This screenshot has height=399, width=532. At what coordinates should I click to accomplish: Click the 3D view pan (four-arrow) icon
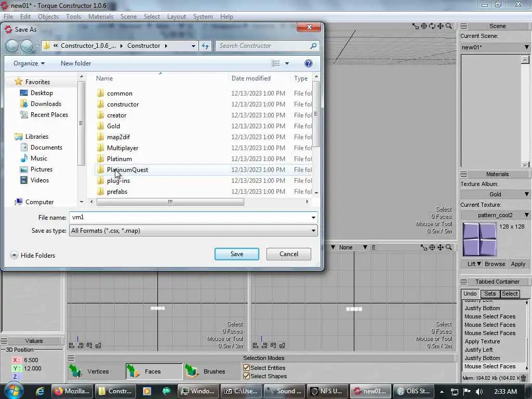(x=441, y=26)
